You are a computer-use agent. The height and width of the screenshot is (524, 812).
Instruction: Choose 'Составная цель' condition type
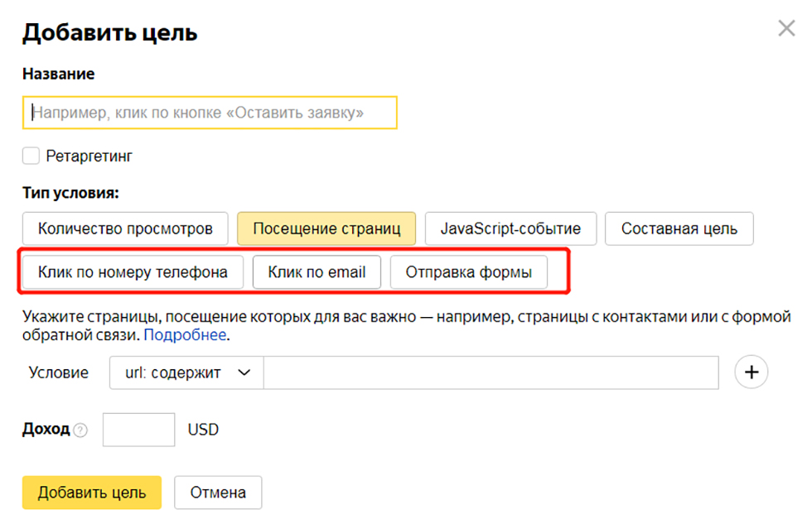(x=679, y=228)
